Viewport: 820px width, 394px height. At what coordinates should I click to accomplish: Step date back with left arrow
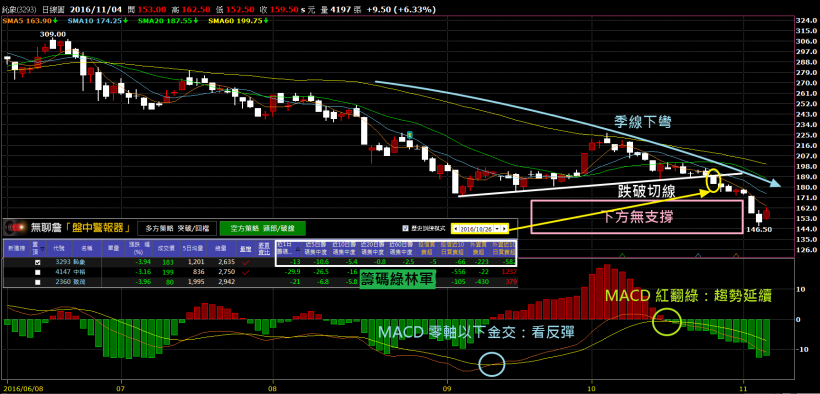click(x=456, y=229)
